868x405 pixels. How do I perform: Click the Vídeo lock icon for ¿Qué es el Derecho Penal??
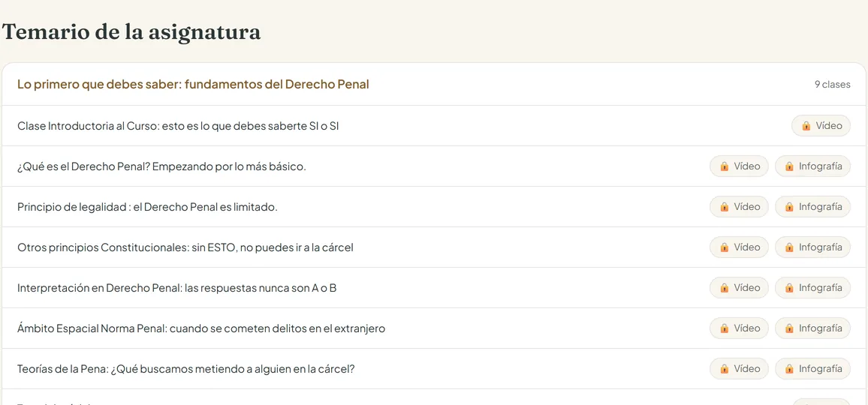(x=724, y=166)
